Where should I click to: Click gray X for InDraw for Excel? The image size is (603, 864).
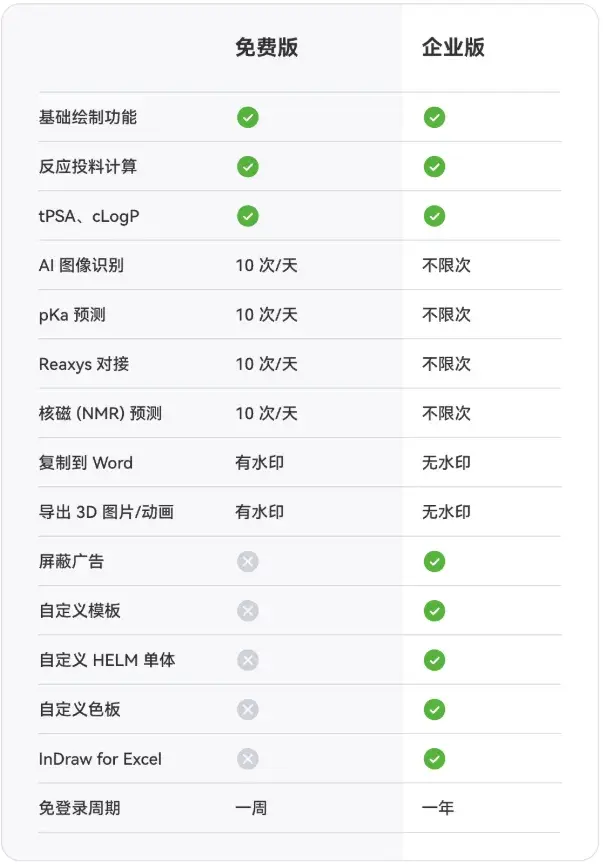[x=248, y=759]
